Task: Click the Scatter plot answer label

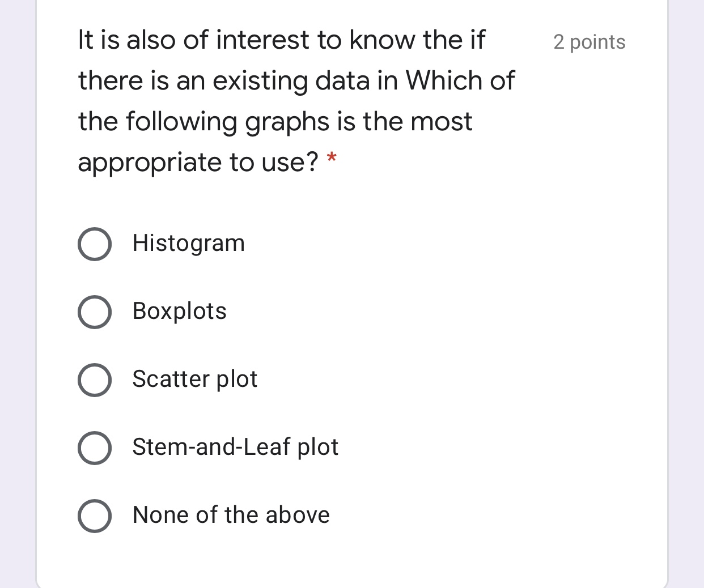Action: (x=194, y=380)
